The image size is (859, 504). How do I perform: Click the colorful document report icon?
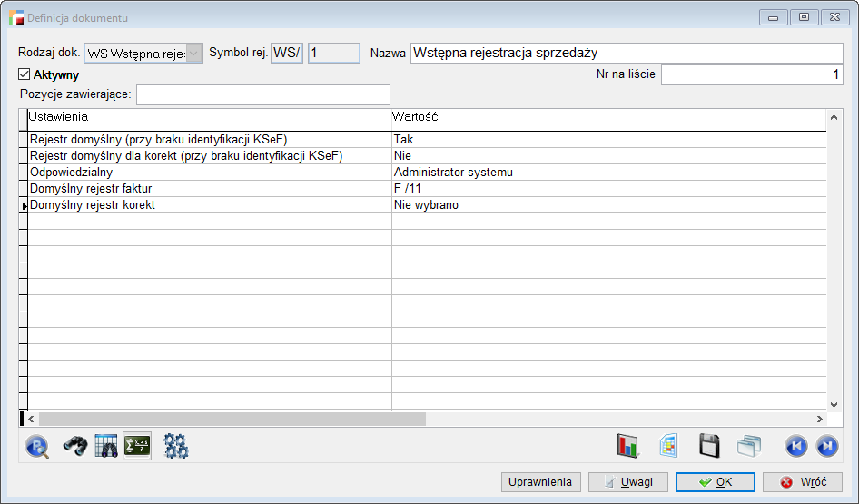(668, 446)
